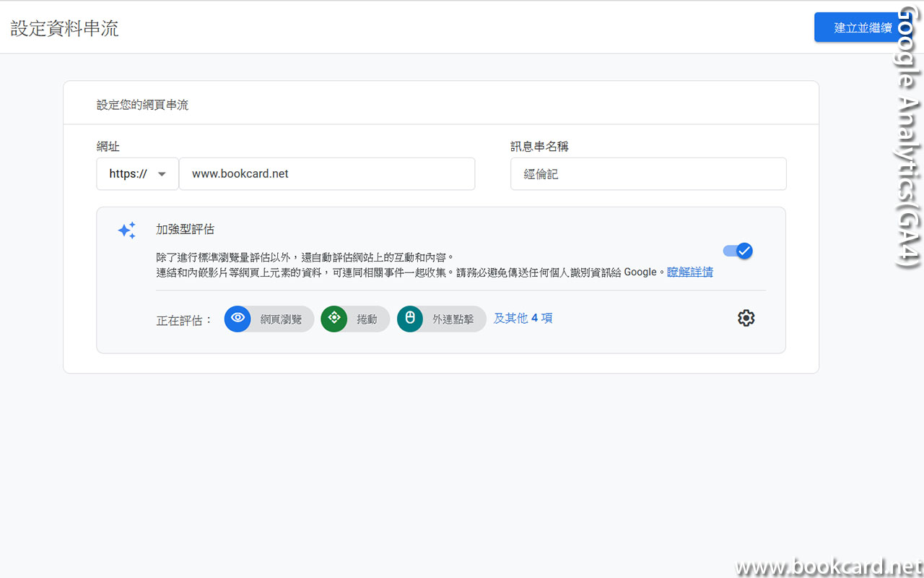
Task: Select the 外連點擊 outbound click icon
Action: click(x=441, y=319)
